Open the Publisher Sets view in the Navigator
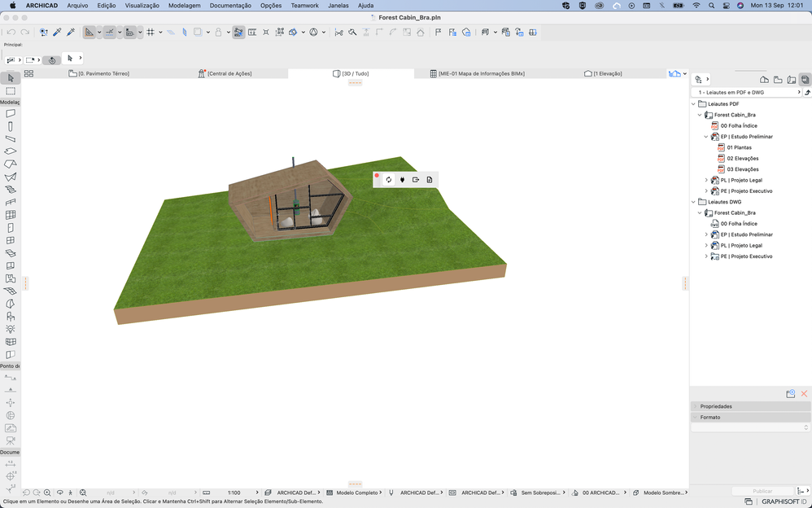The height and width of the screenshot is (508, 812). click(805, 79)
